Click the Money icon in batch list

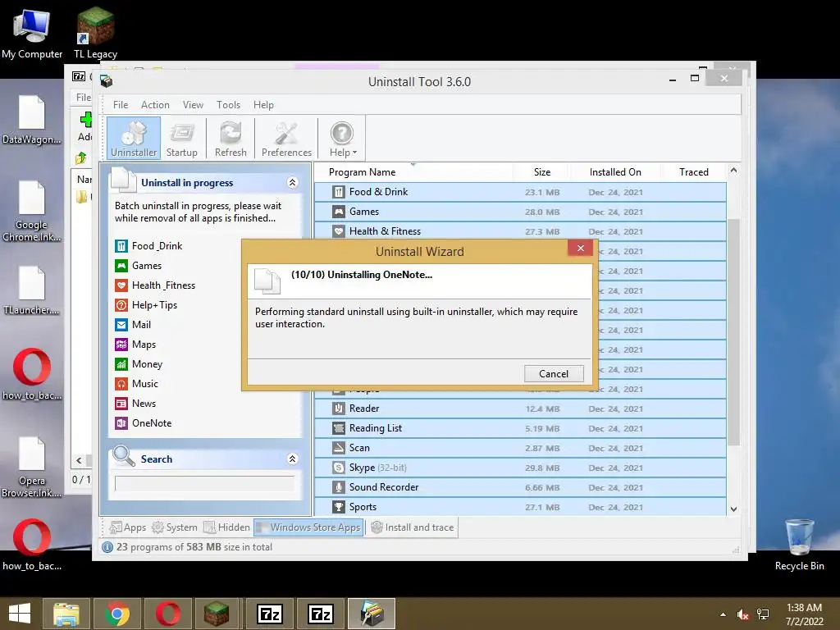point(121,364)
